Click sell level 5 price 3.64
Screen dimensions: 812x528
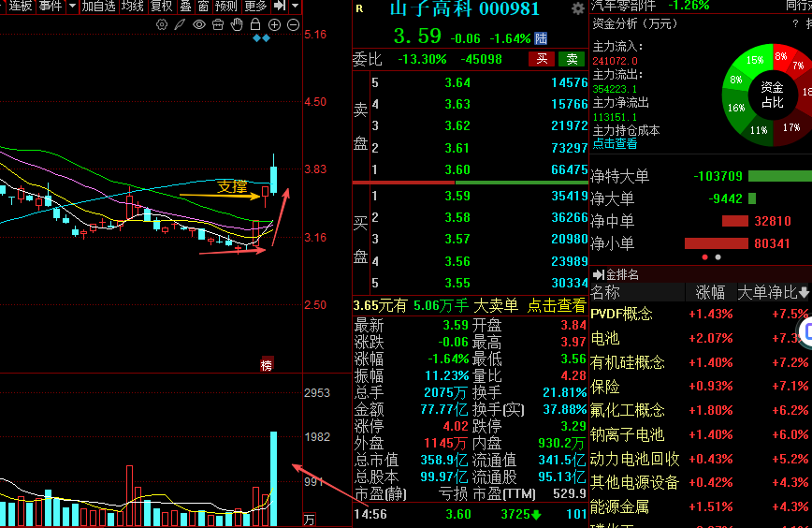(x=457, y=83)
